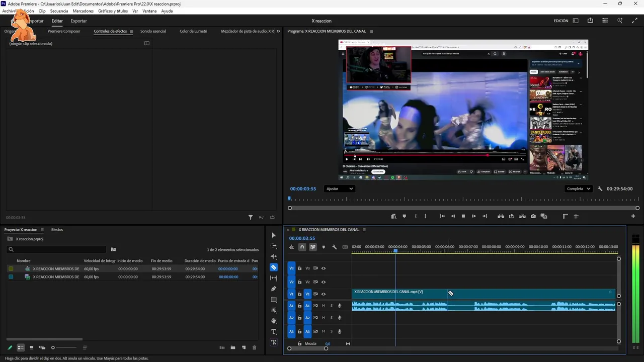644x362 pixels.
Task: Click the New Bin folder icon
Action: 233,347
